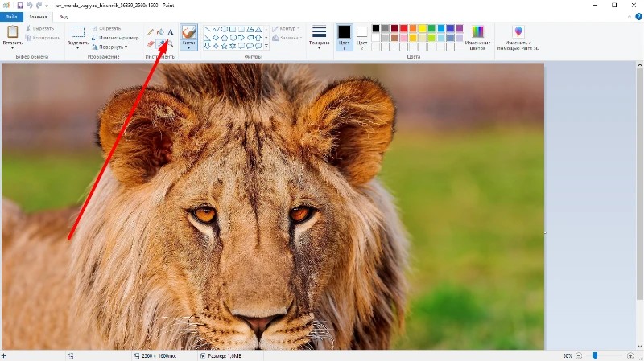Choose the yellow color swatch
The image size is (644, 361).
coord(422,29)
